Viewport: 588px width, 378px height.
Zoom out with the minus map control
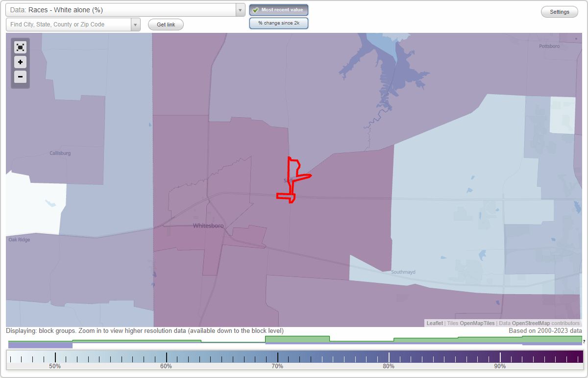[20, 76]
